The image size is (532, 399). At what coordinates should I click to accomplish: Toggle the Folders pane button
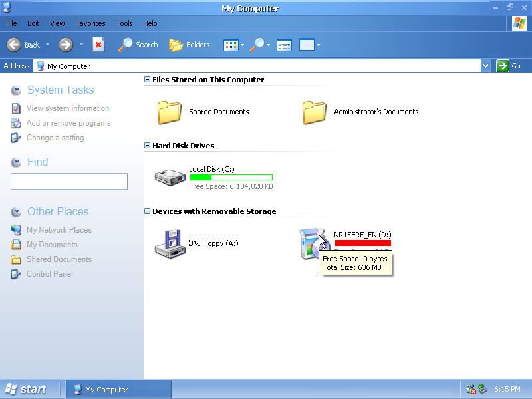tap(190, 45)
